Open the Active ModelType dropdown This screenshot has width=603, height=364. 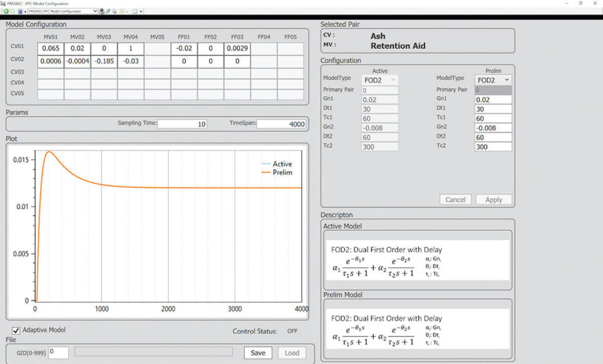(x=380, y=80)
